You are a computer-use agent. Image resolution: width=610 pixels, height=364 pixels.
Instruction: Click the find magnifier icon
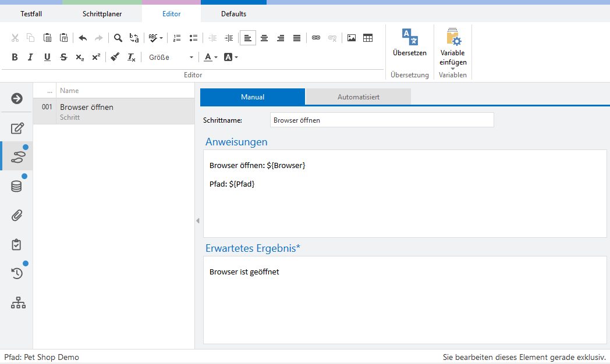[118, 38]
